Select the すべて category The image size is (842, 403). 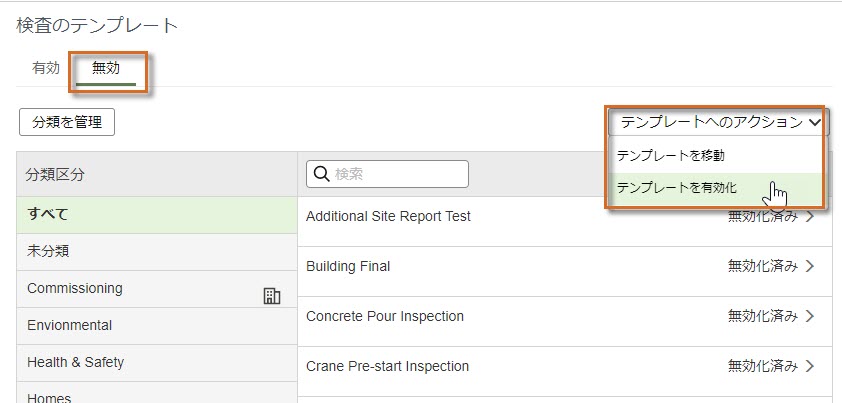coord(157,215)
